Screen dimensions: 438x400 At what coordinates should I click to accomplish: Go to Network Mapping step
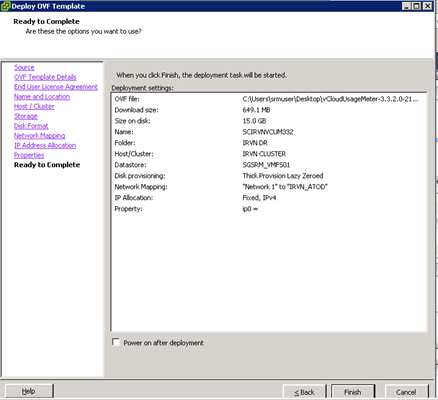click(39, 136)
